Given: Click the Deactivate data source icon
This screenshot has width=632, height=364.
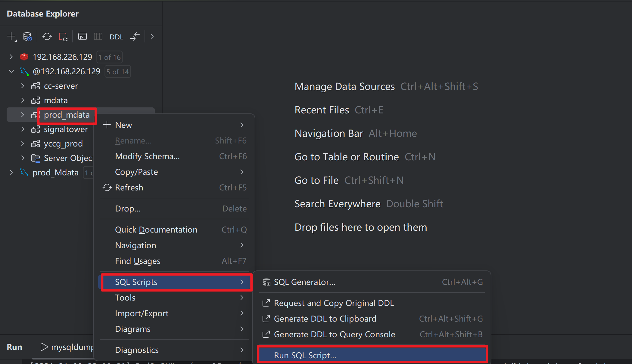Looking at the screenshot, I should point(63,37).
